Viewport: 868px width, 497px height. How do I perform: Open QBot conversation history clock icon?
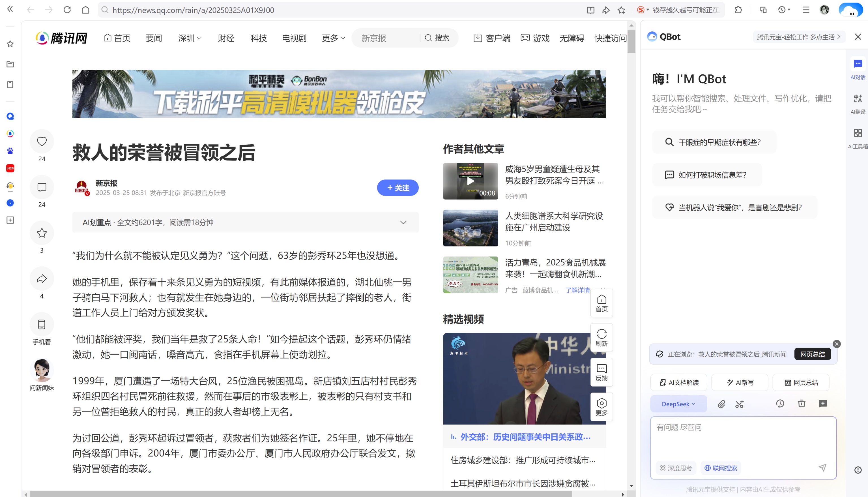pyautogui.click(x=780, y=404)
